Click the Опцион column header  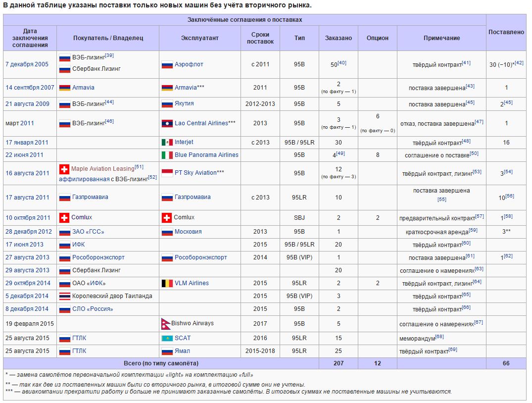click(377, 38)
